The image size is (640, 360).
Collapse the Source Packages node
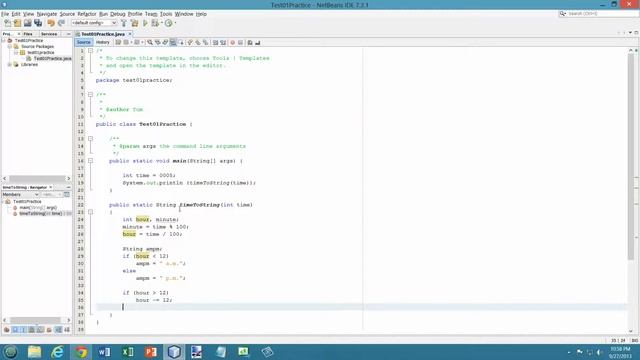(10, 47)
